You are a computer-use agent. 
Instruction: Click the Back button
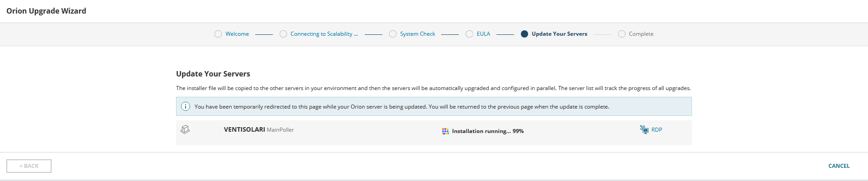click(x=29, y=166)
